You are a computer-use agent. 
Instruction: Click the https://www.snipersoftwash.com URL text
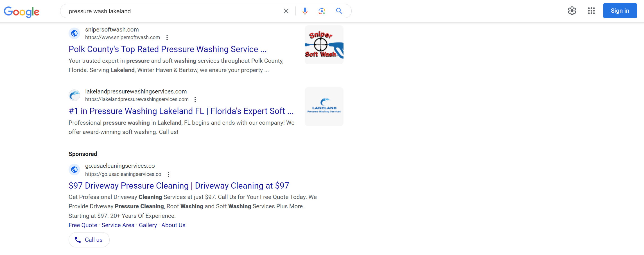click(123, 37)
